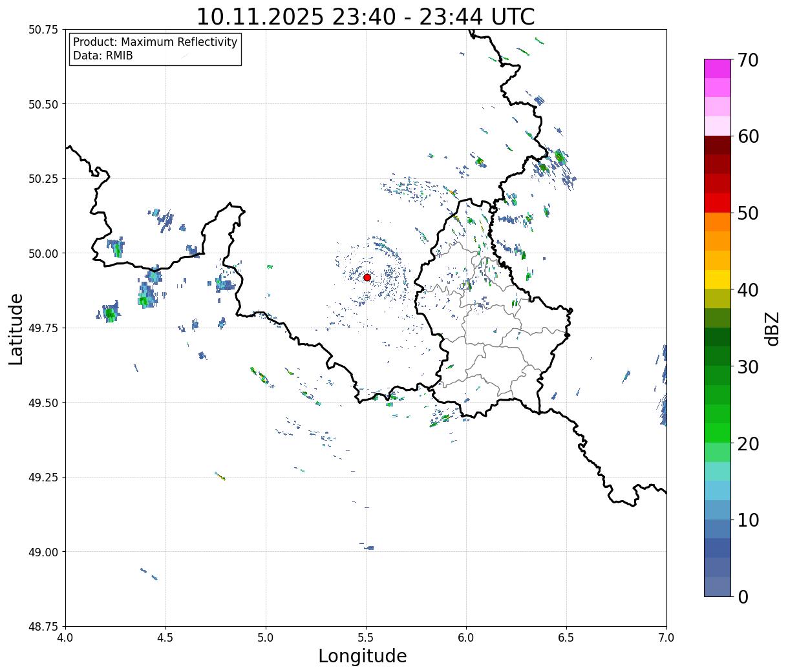Click the 'Product: Maximum Reflectivity' legend text
This screenshot has width=788, height=672.
point(155,42)
